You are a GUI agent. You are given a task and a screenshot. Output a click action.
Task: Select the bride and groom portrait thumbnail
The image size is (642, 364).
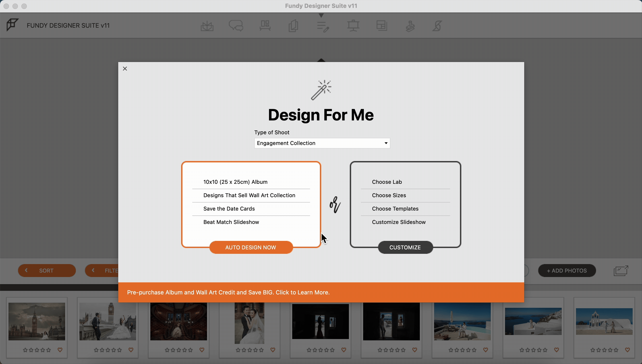coord(249,323)
